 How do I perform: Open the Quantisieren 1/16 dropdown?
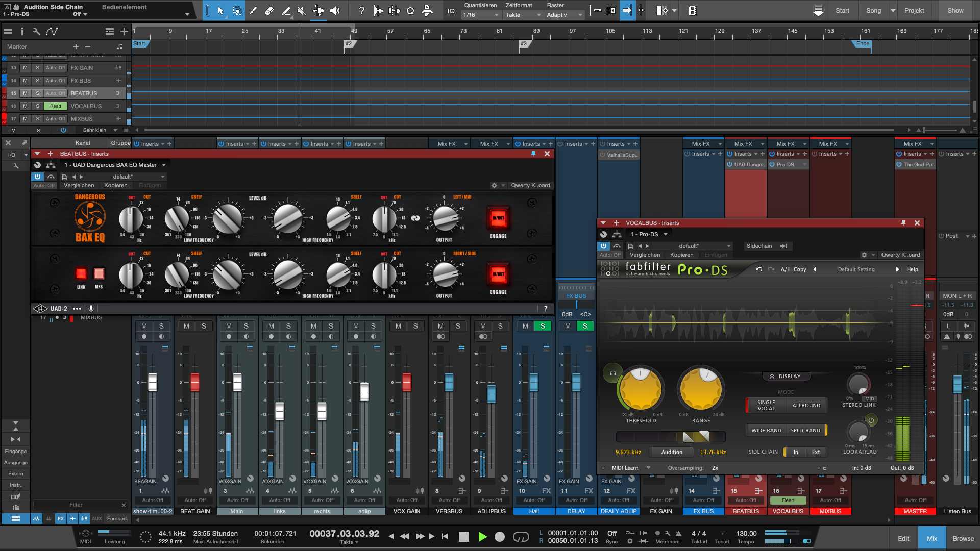tap(481, 15)
